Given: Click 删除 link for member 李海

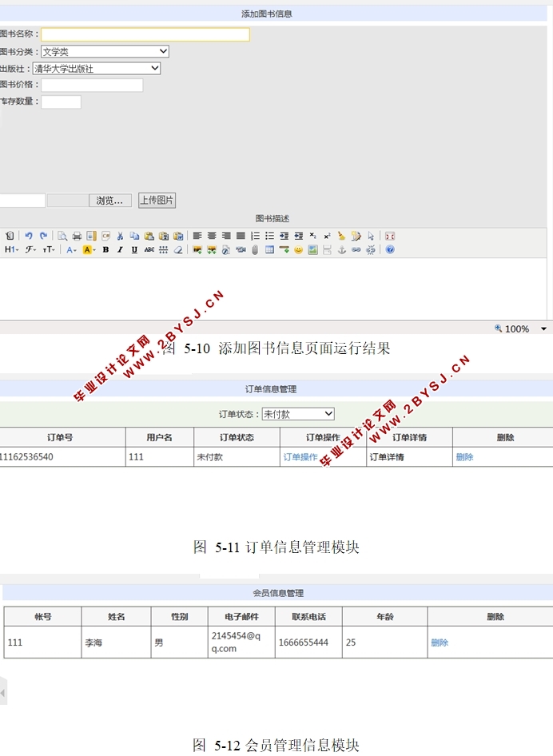Looking at the screenshot, I should pos(440,643).
